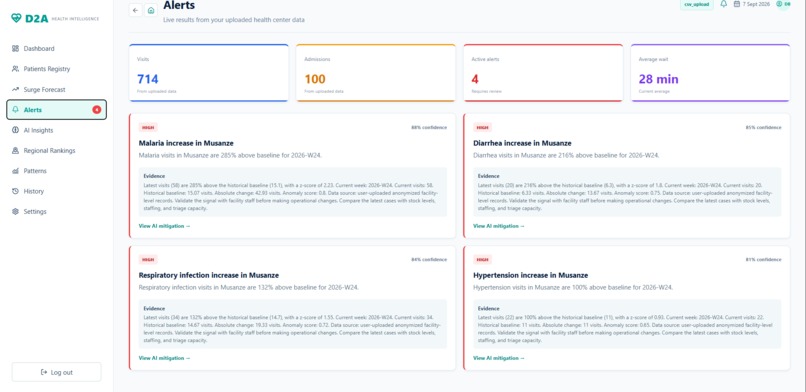Click Malaria visits 285% above baseline text
The image size is (806, 392).
[x=230, y=155]
